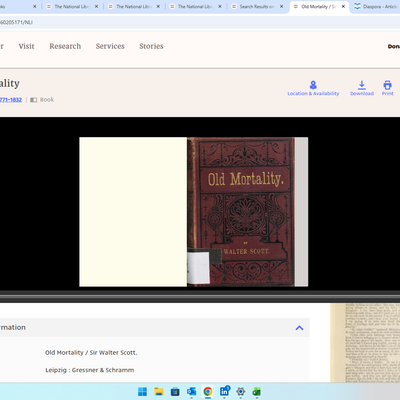Click the partially visible Donate button
This screenshot has height=400, width=400.
(x=394, y=47)
